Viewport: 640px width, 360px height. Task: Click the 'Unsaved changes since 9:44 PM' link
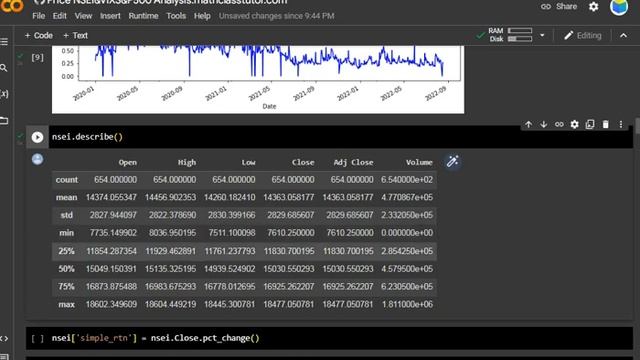click(277, 16)
